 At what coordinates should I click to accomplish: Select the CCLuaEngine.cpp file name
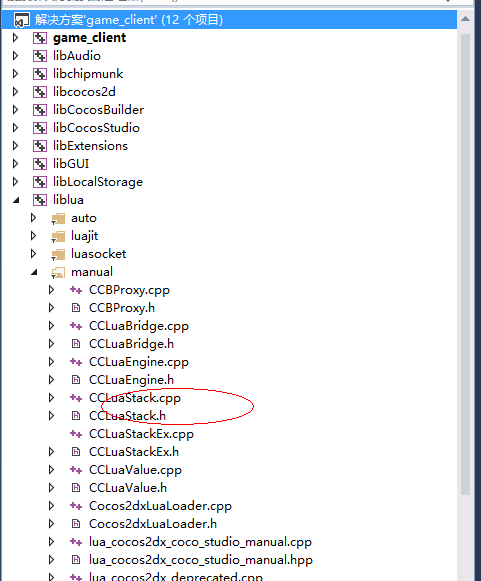click(x=139, y=362)
